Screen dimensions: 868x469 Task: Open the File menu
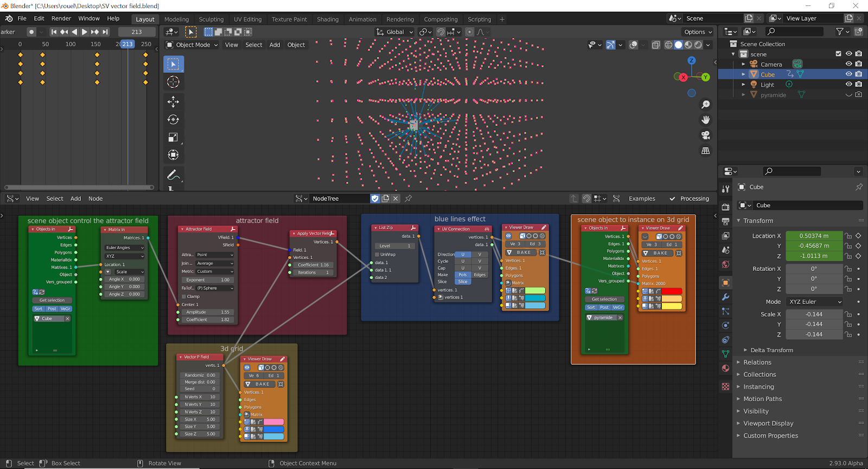(x=22, y=18)
